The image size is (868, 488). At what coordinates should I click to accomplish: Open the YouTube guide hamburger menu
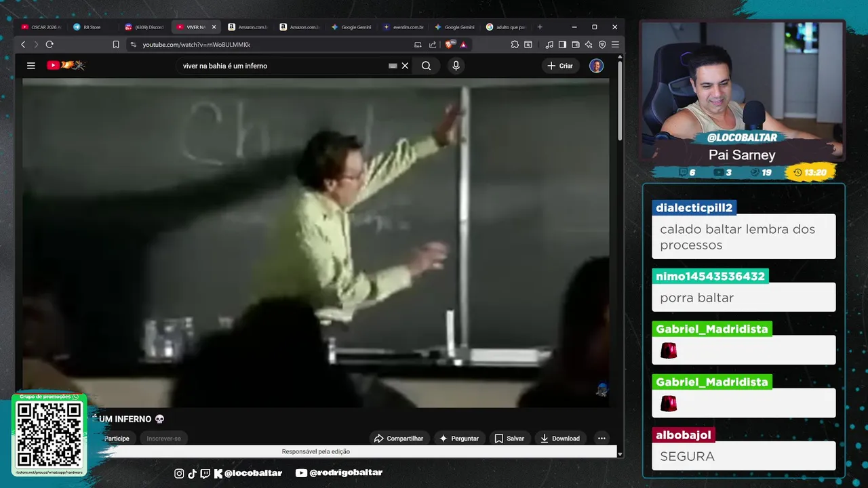(x=31, y=66)
